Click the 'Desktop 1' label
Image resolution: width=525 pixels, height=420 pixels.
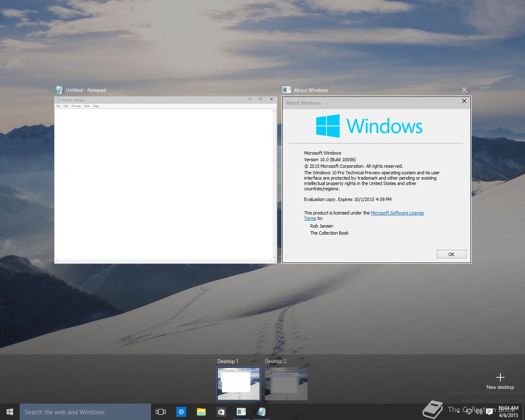click(x=228, y=361)
